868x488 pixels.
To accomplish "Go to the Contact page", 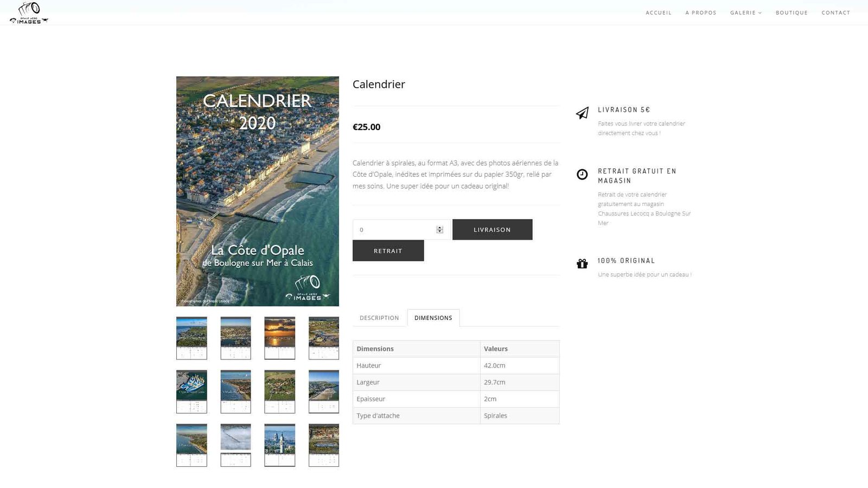I will [835, 12].
